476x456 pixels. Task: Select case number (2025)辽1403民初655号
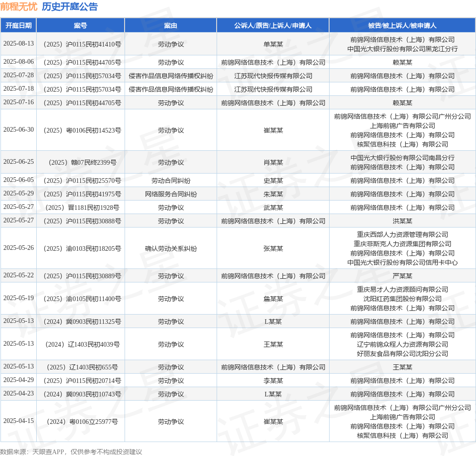pos(81,367)
